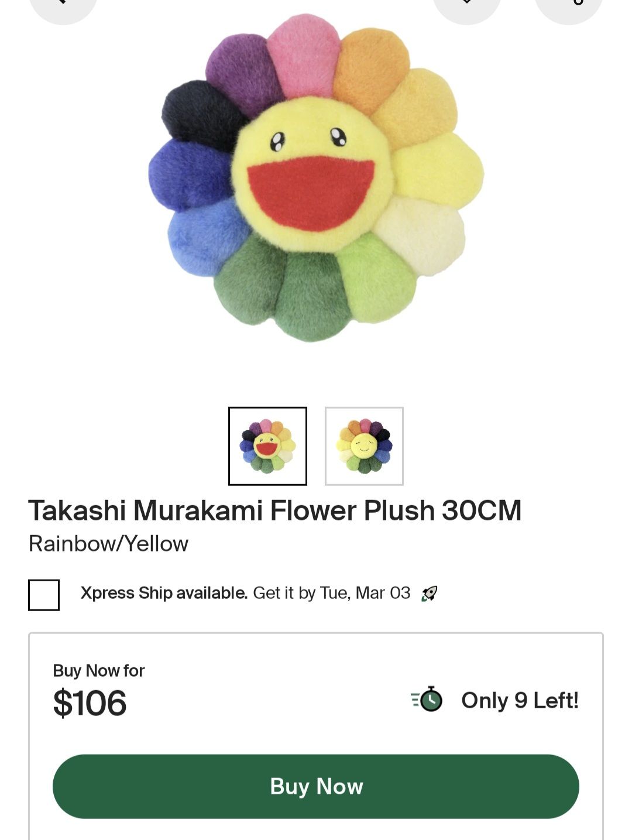The height and width of the screenshot is (840, 632).
Task: Click the Rainbow/Yellow colorway text
Action: 108,544
